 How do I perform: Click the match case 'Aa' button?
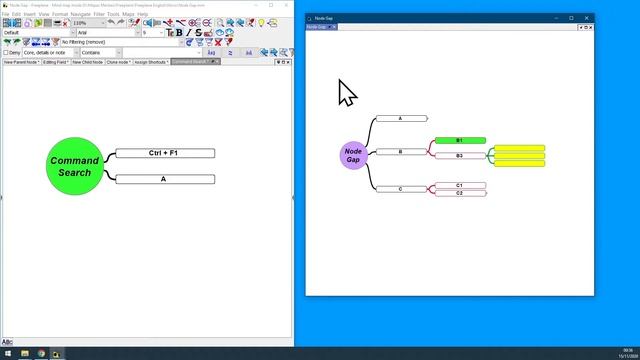[211, 53]
